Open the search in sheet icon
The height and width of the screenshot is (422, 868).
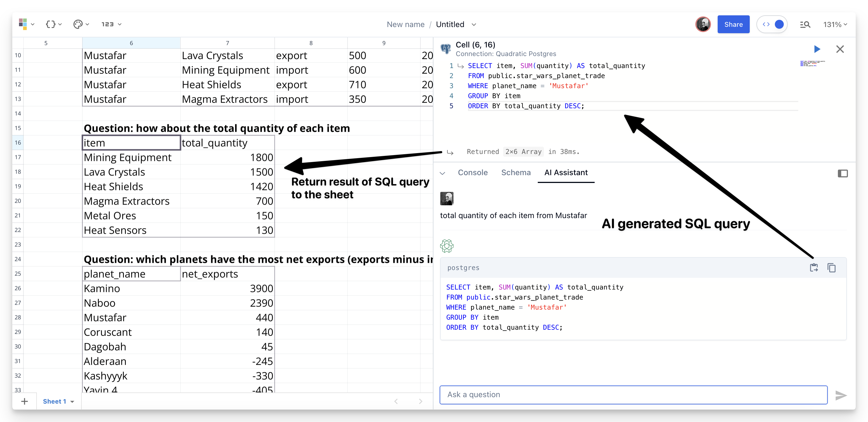coord(805,24)
